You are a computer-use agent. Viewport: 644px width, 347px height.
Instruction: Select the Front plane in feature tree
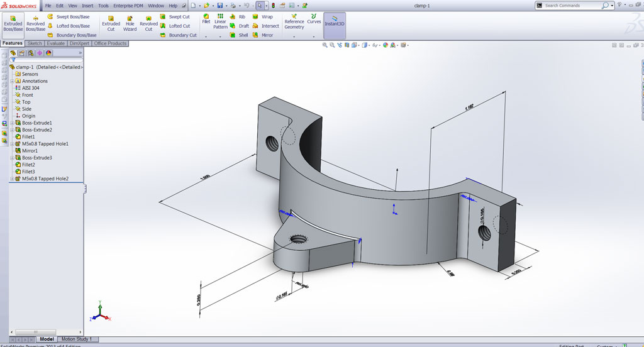(x=27, y=95)
